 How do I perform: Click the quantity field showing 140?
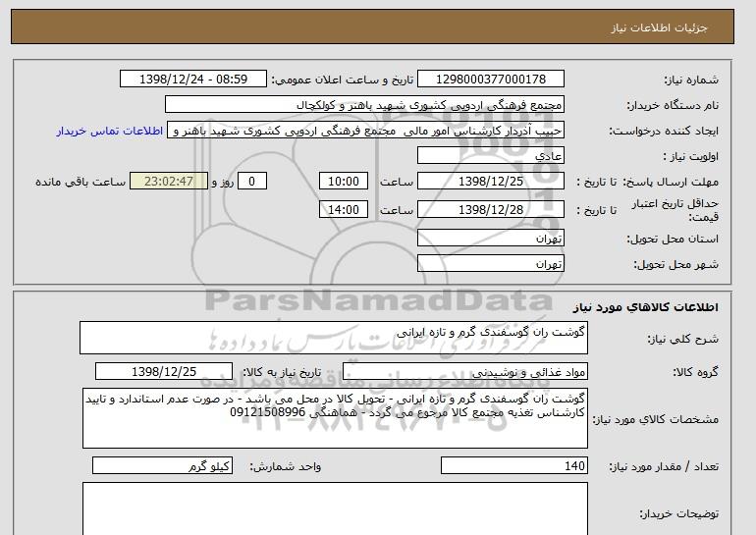click(x=514, y=466)
